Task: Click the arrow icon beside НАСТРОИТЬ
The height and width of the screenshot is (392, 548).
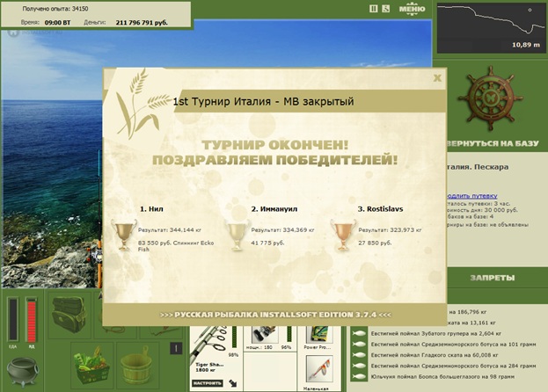Action: click(233, 383)
